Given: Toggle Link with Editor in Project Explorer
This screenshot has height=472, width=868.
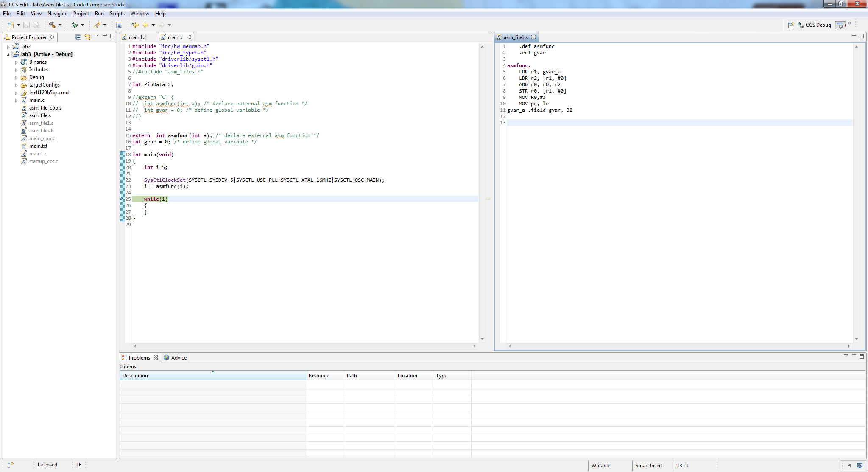Looking at the screenshot, I should click(88, 37).
